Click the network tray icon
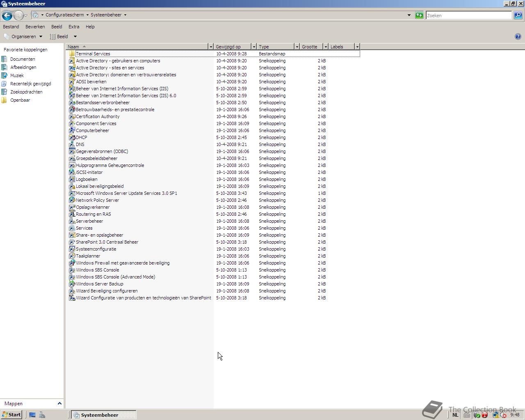This screenshot has height=420, width=525. (x=495, y=415)
